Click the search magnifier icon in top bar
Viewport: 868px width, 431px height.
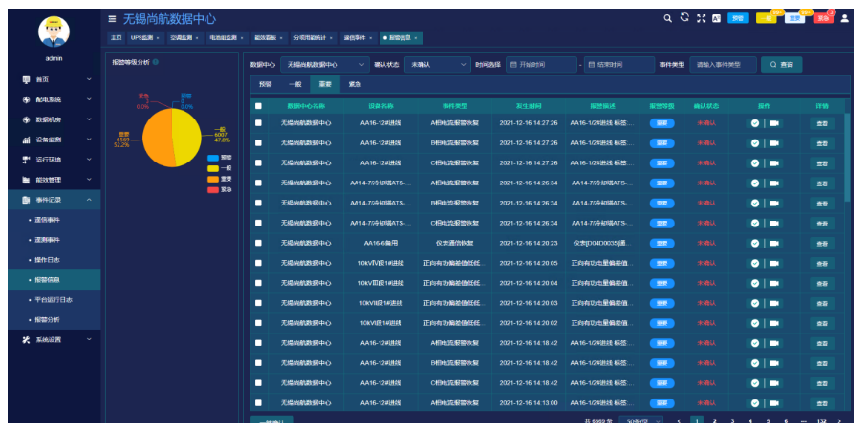point(668,18)
